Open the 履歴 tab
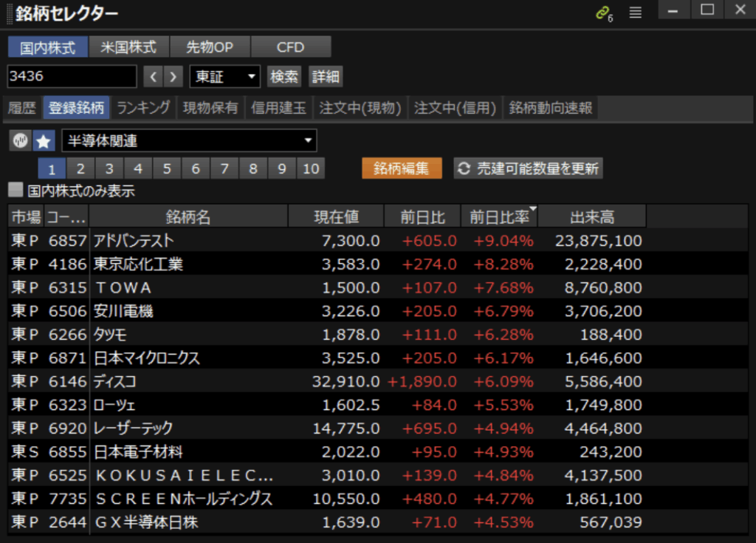 pos(23,108)
